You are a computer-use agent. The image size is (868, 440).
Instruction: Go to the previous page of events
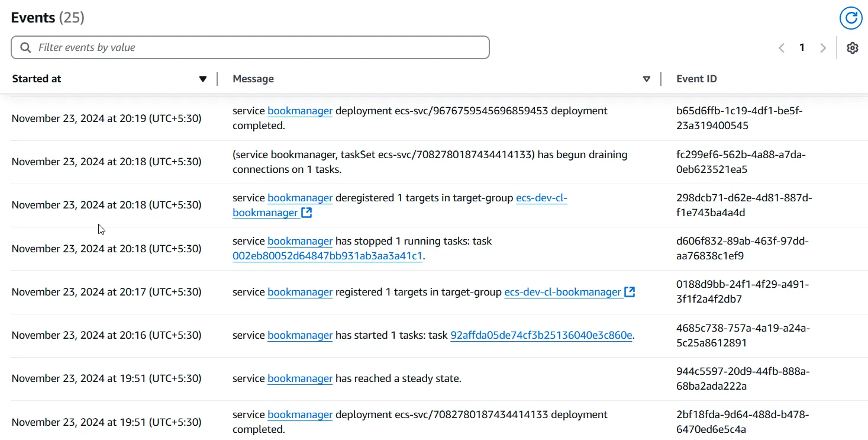[x=781, y=48]
